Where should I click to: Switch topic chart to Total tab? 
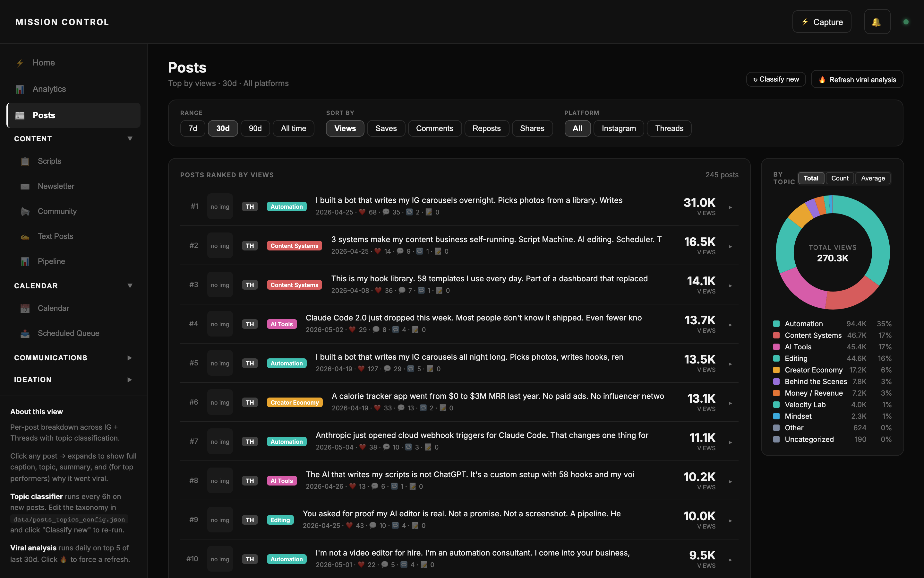(811, 178)
